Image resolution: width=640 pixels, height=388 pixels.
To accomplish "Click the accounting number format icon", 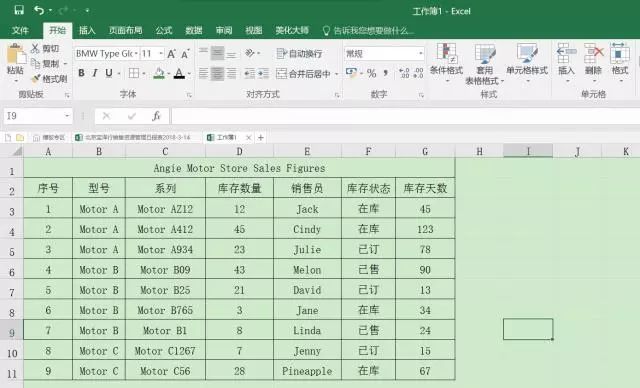I will [x=351, y=73].
